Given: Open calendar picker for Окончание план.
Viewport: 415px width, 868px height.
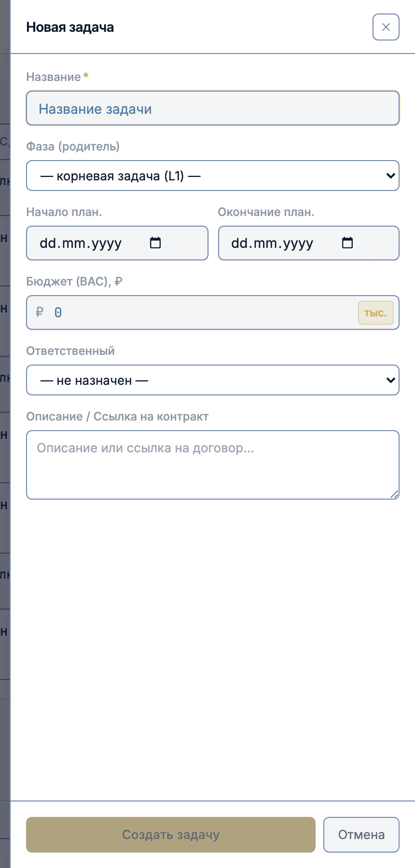Looking at the screenshot, I should (347, 243).
